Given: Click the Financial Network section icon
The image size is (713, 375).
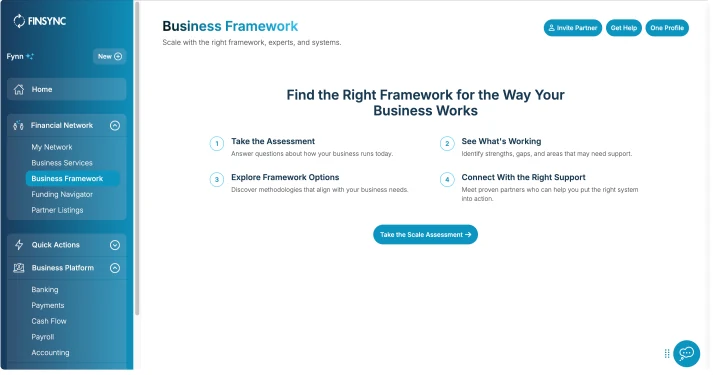Looking at the screenshot, I should pyautogui.click(x=18, y=125).
